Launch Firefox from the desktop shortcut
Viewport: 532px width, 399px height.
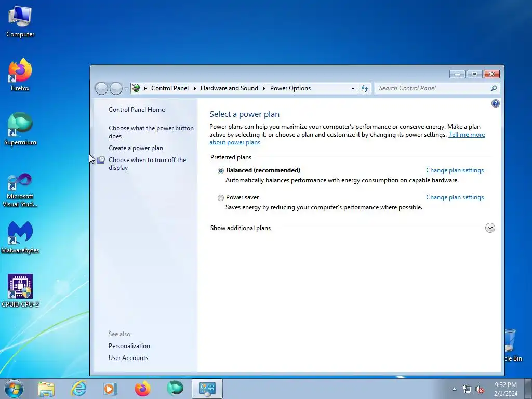coord(20,75)
